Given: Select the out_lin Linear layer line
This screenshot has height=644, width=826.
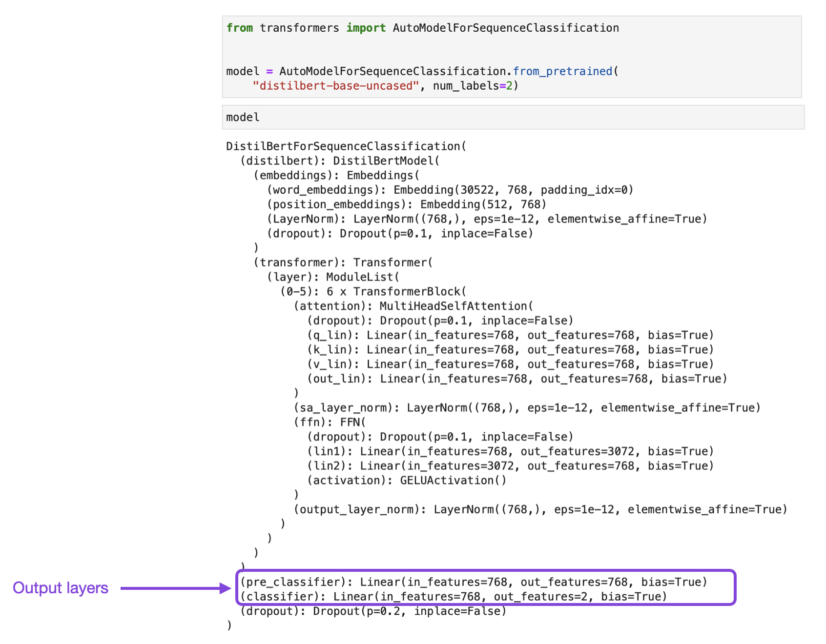Looking at the screenshot, I should (x=517, y=379).
